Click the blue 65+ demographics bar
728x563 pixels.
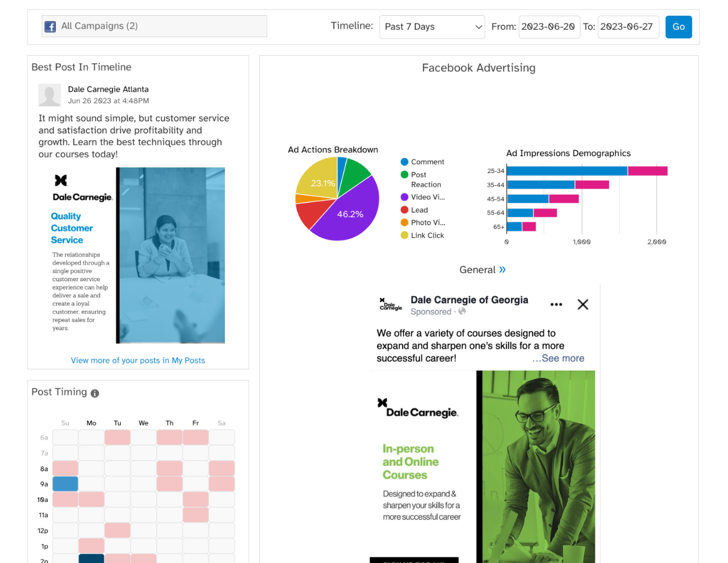(x=514, y=227)
